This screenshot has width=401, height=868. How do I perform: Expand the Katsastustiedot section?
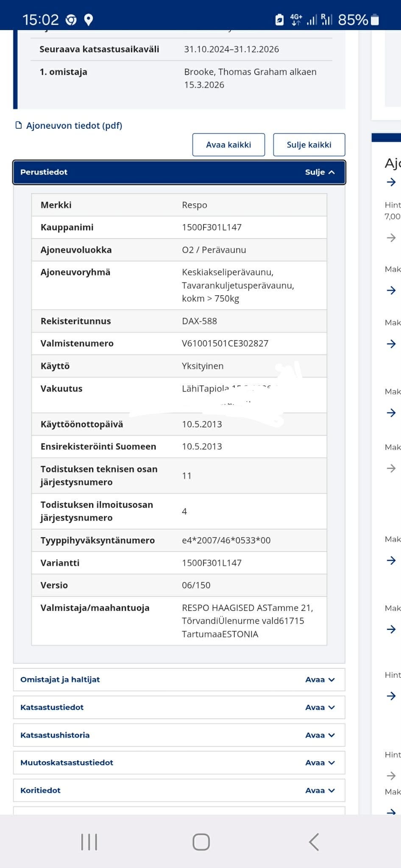coord(179,707)
